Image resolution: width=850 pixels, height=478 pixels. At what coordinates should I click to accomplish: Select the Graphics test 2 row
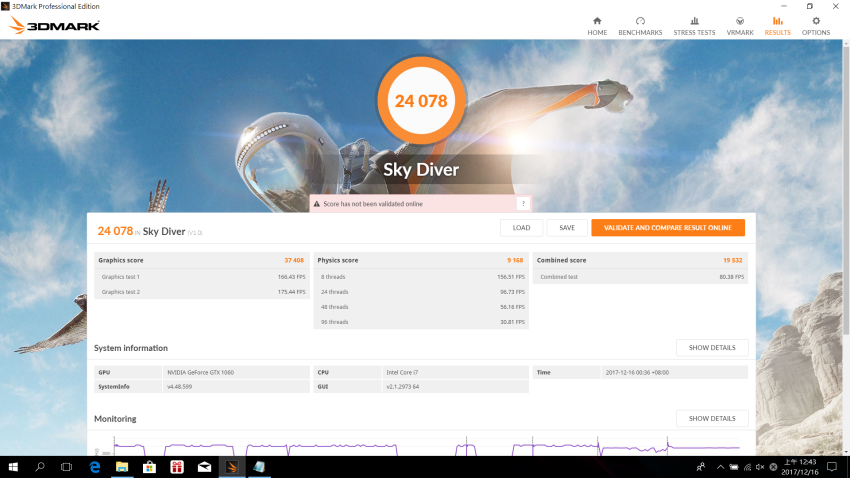pos(202,292)
